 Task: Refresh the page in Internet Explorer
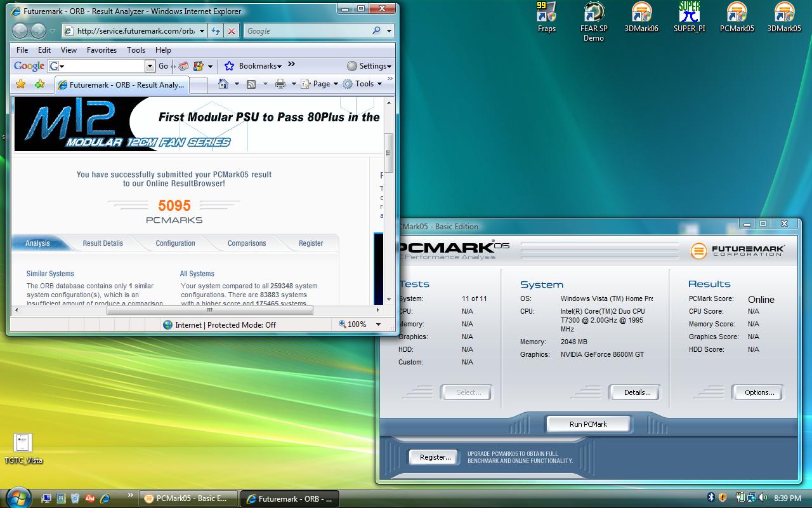tap(216, 30)
